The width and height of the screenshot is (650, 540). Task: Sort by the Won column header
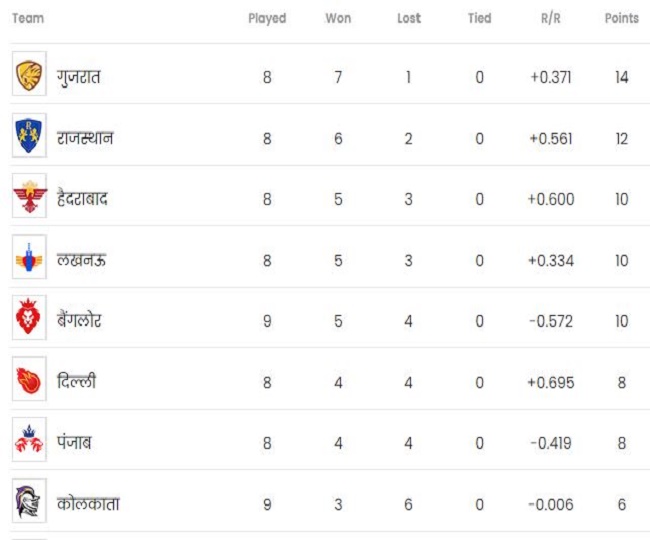pos(338,19)
